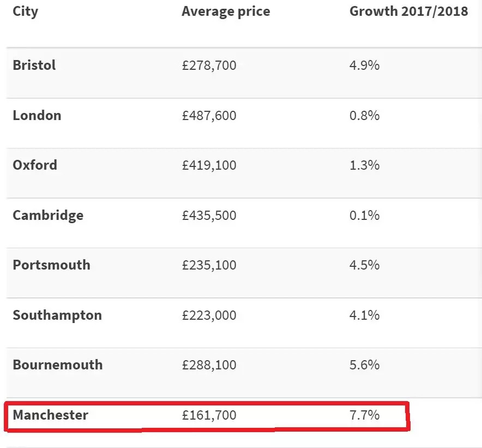Select the Growth 2017/2018 column header
This screenshot has height=448, width=482.
pyautogui.click(x=408, y=11)
